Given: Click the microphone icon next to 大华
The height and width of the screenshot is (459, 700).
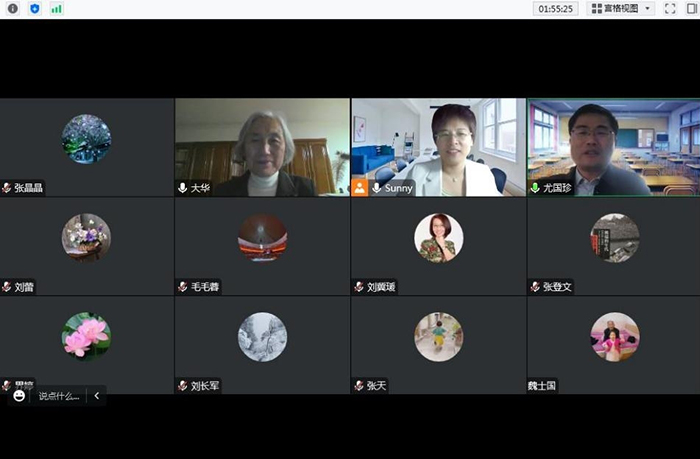Looking at the screenshot, I should coord(183,188).
